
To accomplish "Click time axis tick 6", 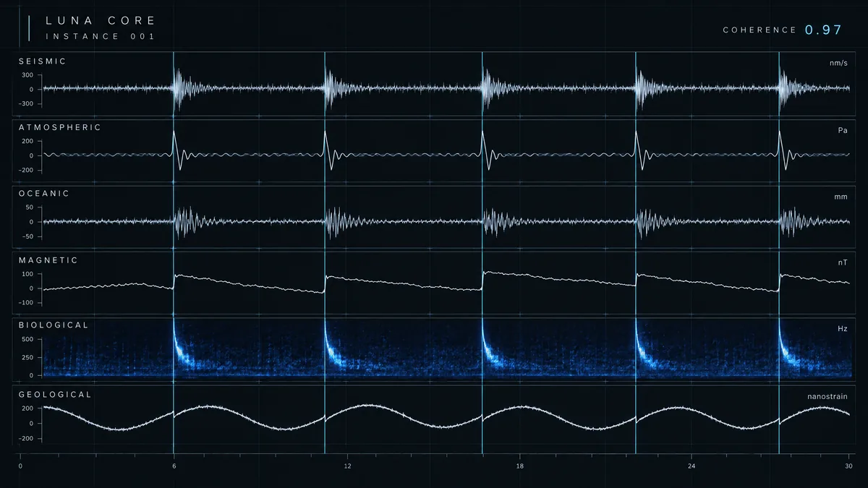I will pos(174,466).
